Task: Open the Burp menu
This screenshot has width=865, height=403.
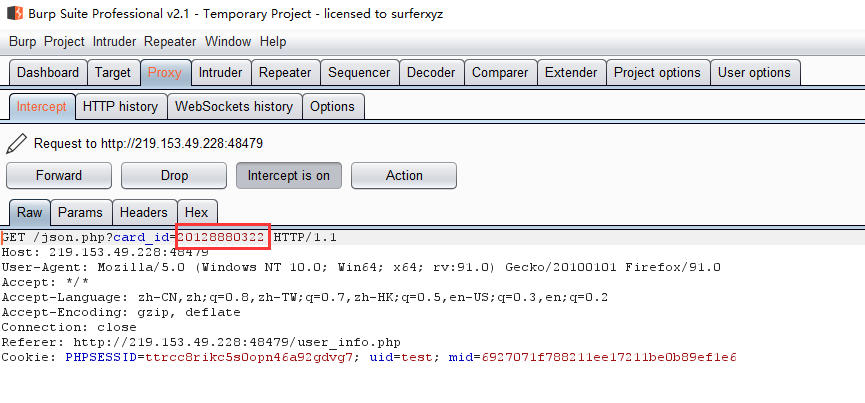Action: click(23, 41)
